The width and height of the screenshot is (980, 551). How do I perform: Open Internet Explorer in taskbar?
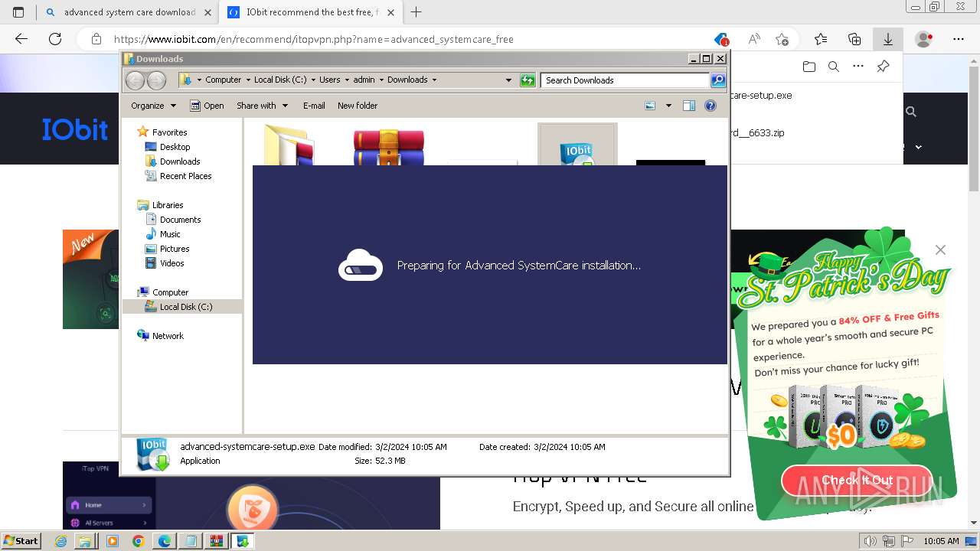(61, 541)
